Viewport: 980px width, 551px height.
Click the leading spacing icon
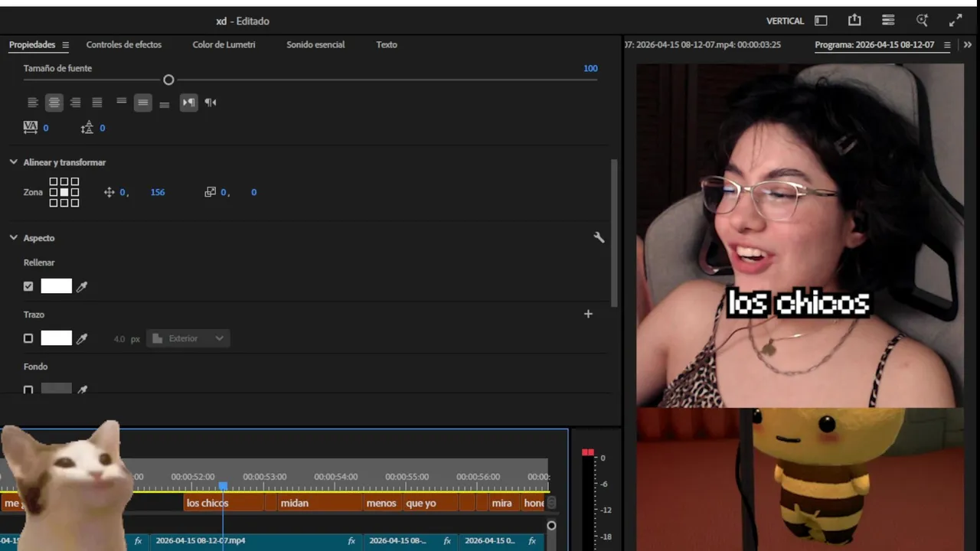pyautogui.click(x=87, y=128)
